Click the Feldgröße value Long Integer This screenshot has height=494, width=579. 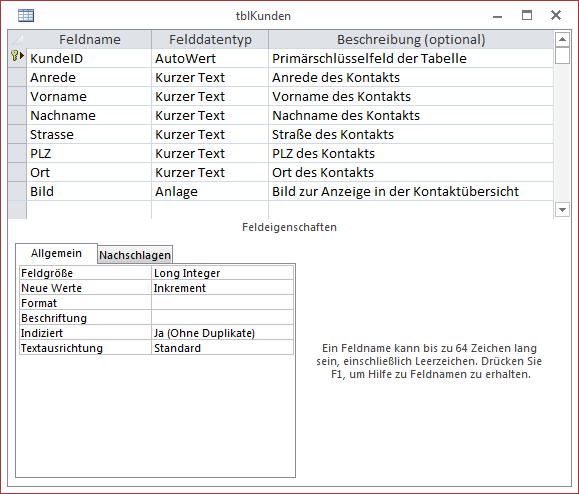coord(222,273)
